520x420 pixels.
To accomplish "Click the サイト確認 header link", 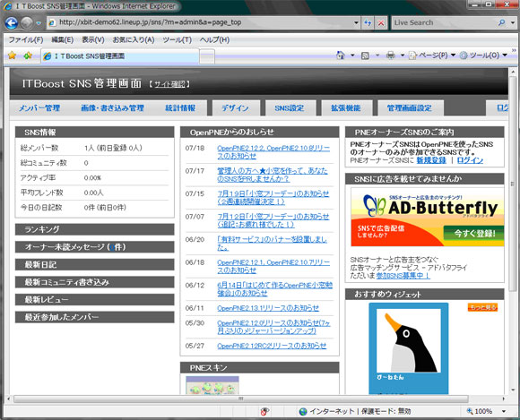I will [169, 84].
